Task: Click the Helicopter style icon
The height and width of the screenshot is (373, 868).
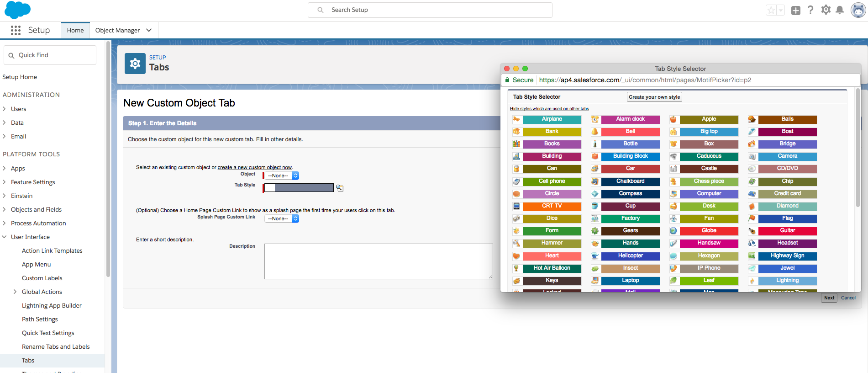Action: (x=595, y=256)
